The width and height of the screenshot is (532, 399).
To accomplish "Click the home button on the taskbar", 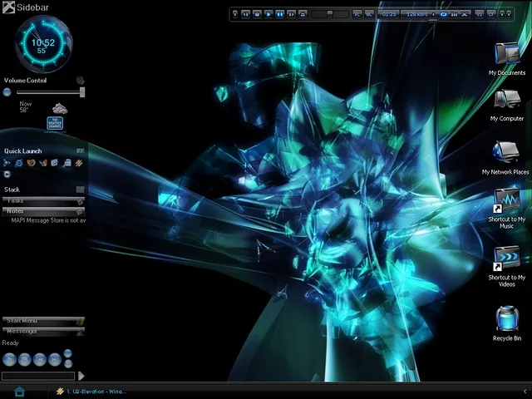I will [19, 392].
